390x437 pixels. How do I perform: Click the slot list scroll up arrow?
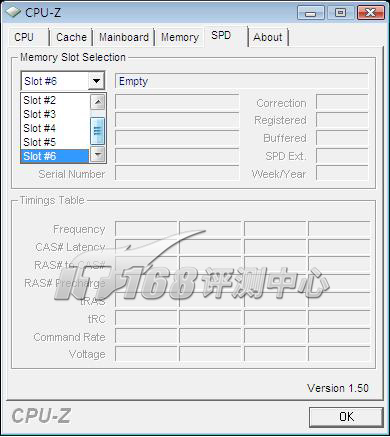click(x=98, y=101)
